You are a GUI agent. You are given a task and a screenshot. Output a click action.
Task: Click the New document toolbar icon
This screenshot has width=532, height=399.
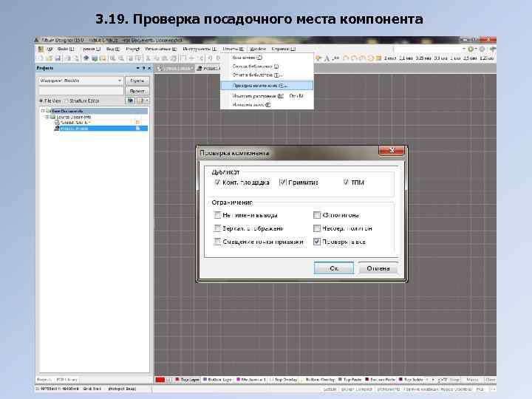tap(41, 58)
